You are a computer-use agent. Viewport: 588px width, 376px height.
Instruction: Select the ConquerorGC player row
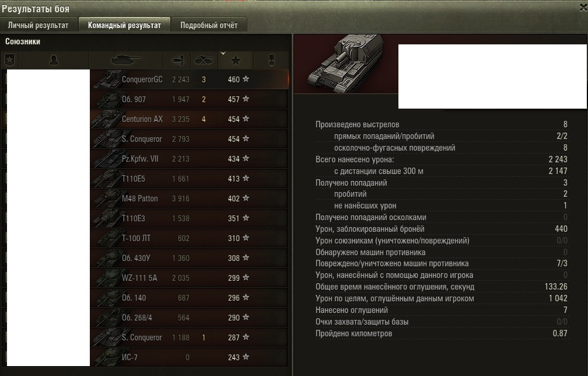pos(145,79)
